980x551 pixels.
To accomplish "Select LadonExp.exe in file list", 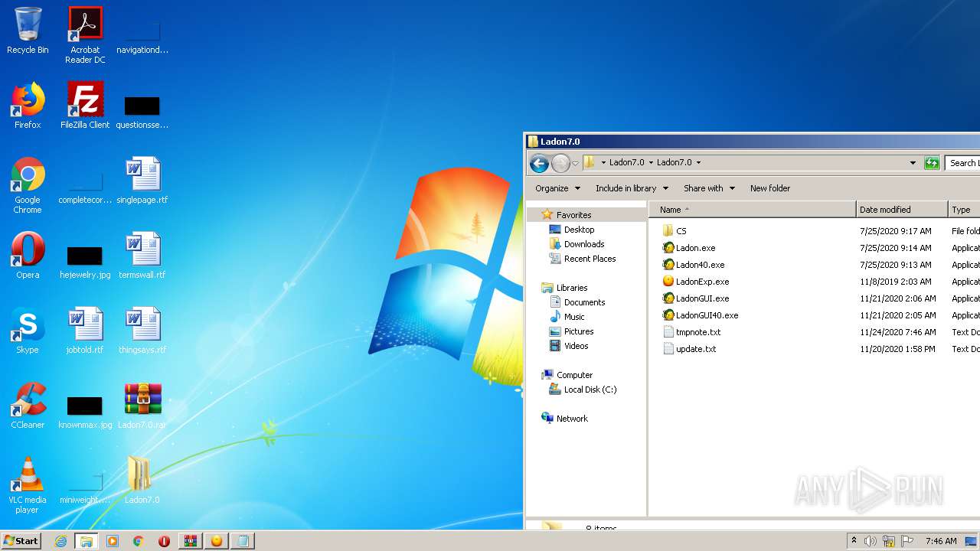I will click(x=702, y=282).
